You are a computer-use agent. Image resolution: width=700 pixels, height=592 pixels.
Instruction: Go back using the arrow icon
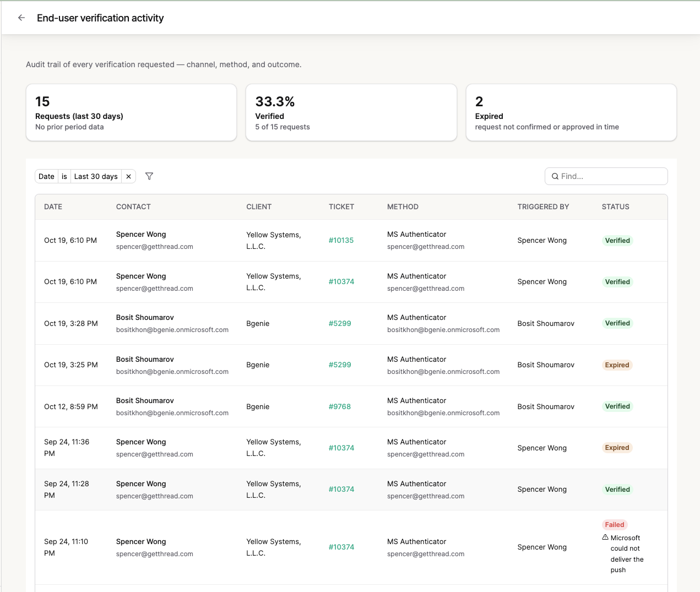21,18
